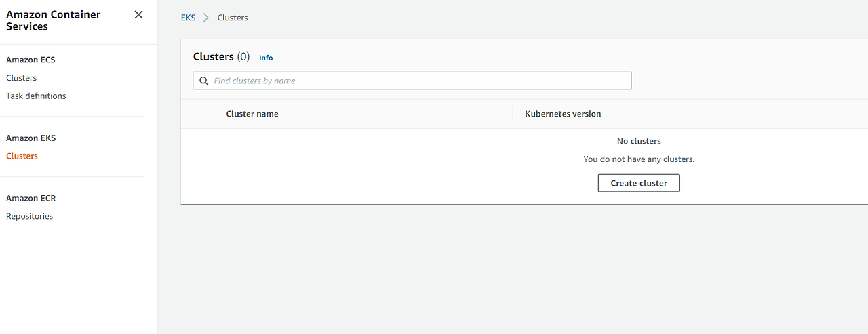Go to EKS breadcrumb link
The height and width of the screenshot is (334, 868).
188,18
